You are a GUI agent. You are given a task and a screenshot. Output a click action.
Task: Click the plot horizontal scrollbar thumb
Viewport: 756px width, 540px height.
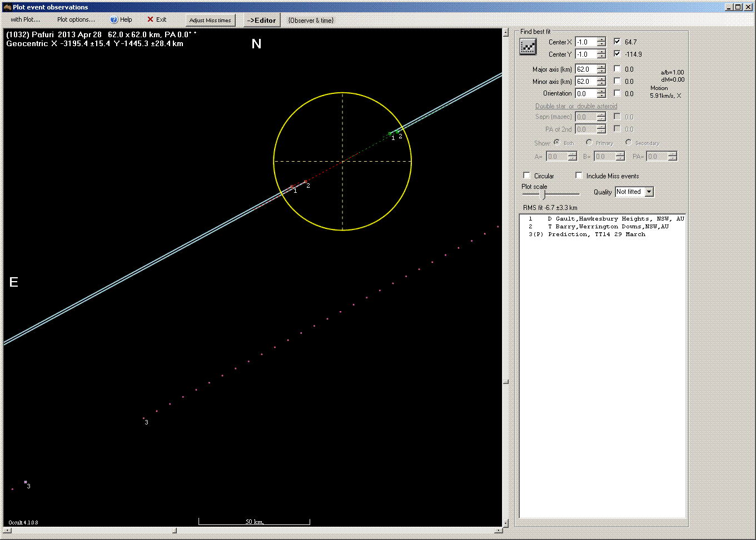[x=175, y=531]
